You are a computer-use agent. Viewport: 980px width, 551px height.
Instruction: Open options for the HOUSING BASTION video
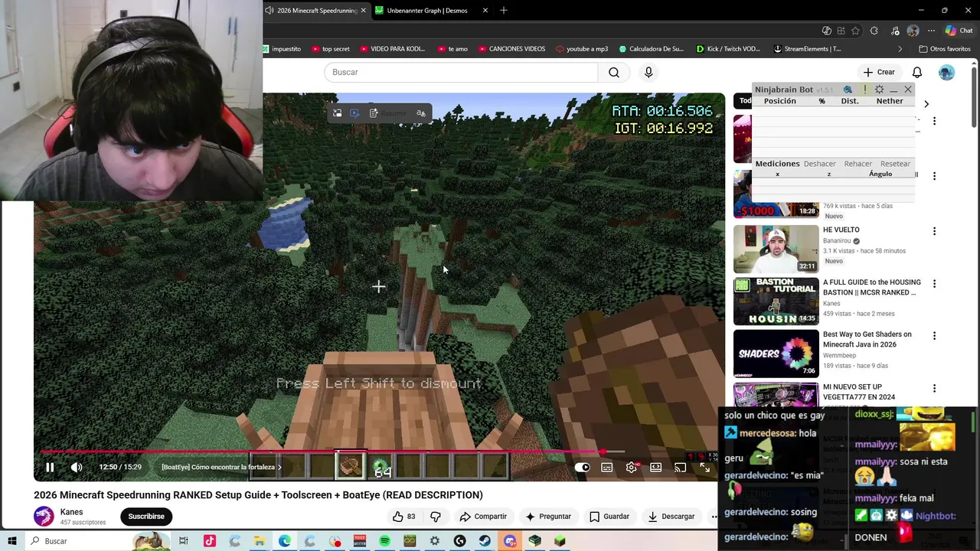click(x=934, y=284)
